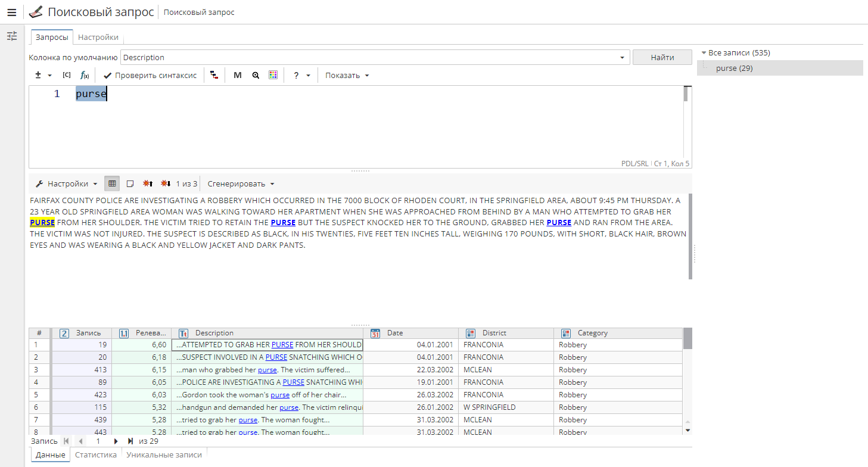Image resolution: width=868 pixels, height=467 pixels.
Task: Select relevance value 6,15 cell
Action: coord(142,370)
